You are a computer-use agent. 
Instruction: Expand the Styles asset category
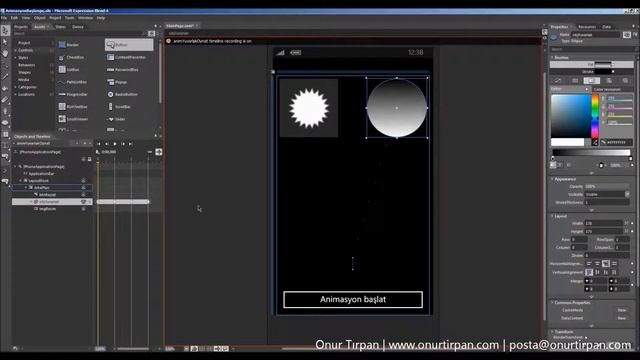pos(16,58)
